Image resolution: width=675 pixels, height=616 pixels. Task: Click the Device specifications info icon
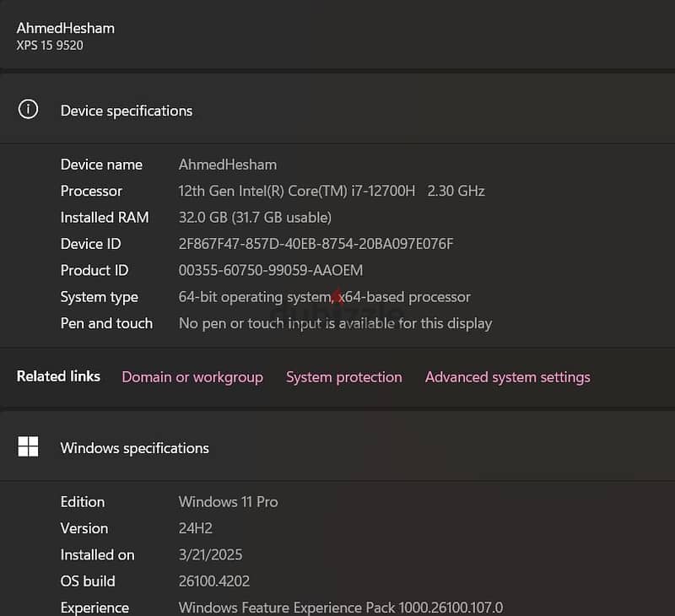click(28, 110)
